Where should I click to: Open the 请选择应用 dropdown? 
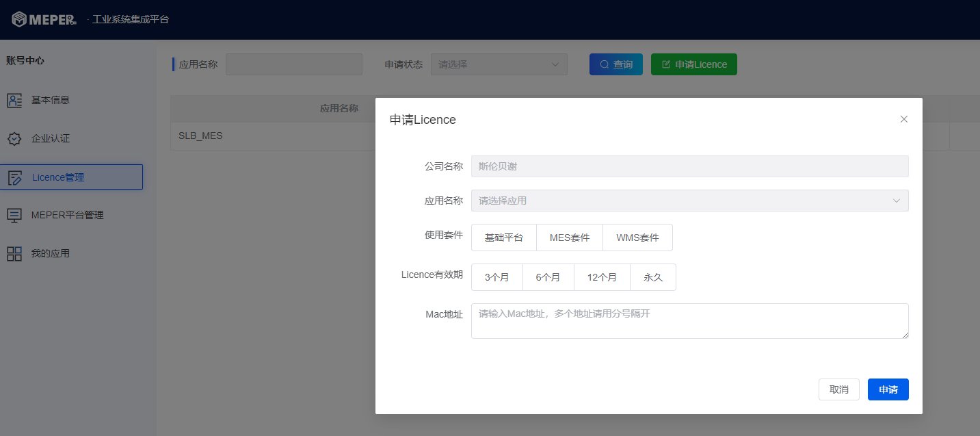tap(689, 201)
